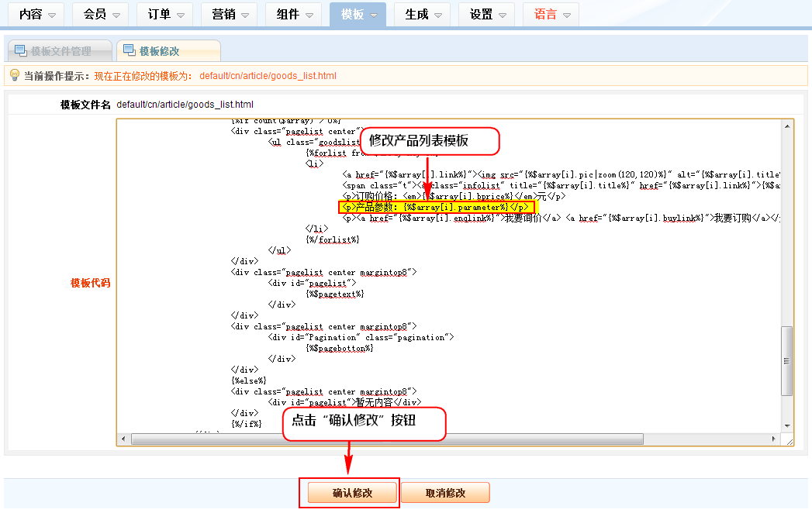
Task: Click the vertical scrollbar thumb in code editor
Action: [x=787, y=360]
